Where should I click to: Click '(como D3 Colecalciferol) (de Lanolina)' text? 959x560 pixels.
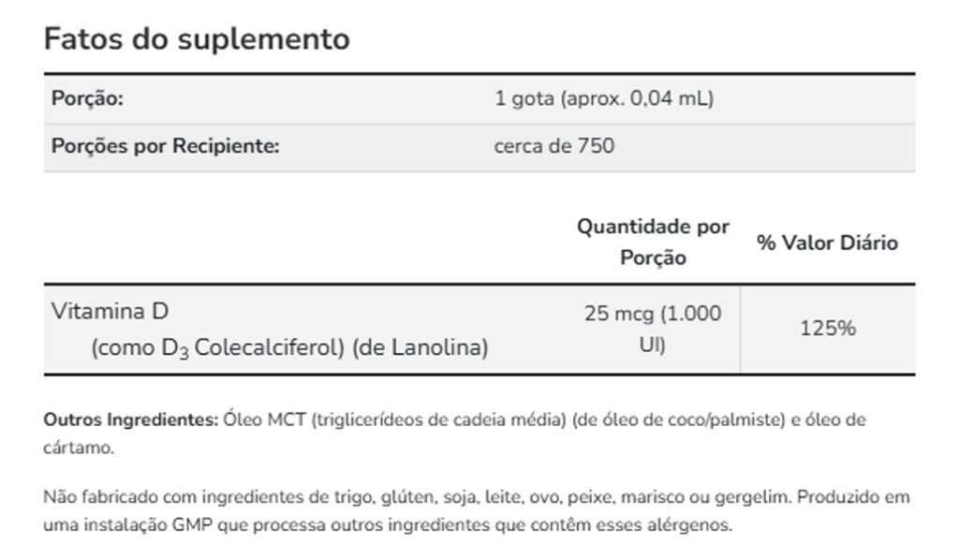[x=289, y=347]
